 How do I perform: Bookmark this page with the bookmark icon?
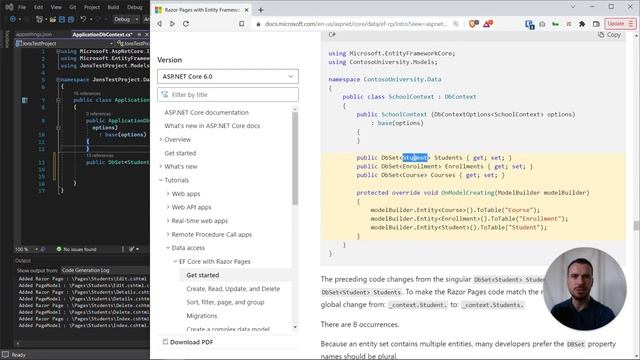tap(242, 24)
